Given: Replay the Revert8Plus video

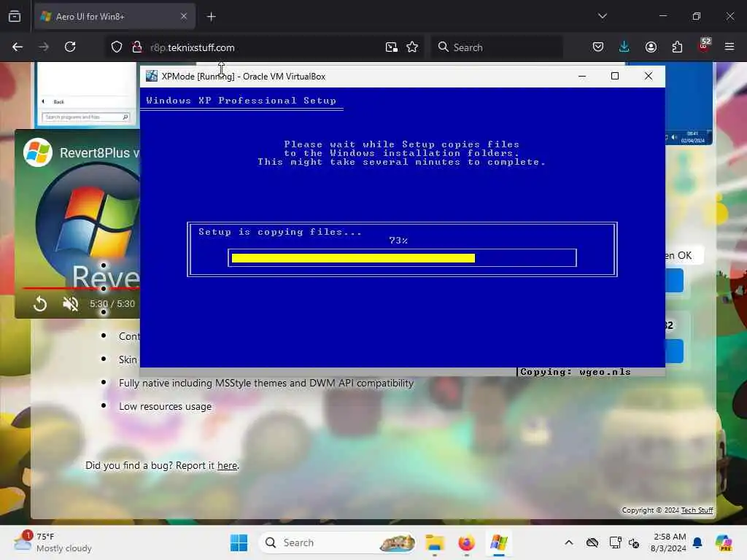Looking at the screenshot, I should [40, 304].
